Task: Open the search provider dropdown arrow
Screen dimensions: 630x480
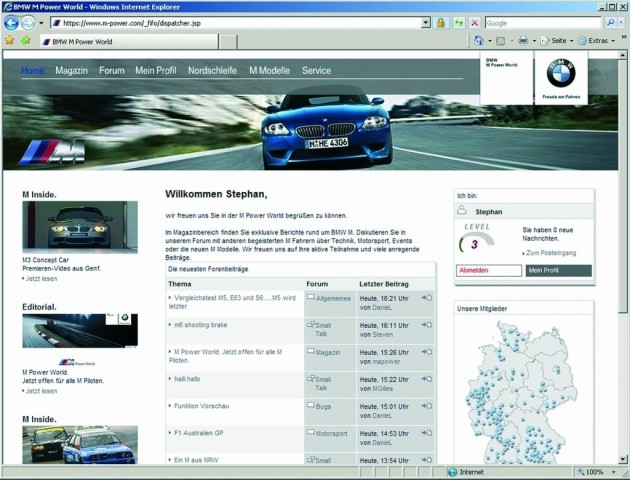Action: pyautogui.click(x=622, y=23)
